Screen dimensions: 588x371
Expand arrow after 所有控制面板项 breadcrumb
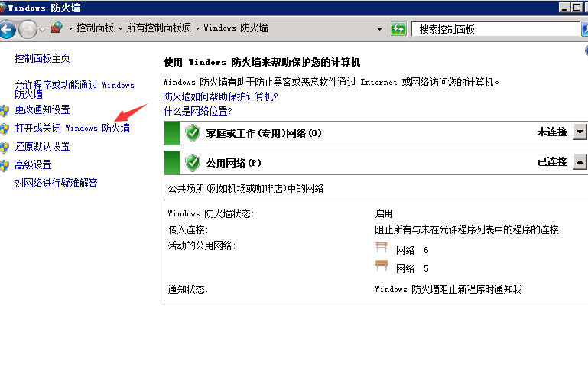click(197, 28)
